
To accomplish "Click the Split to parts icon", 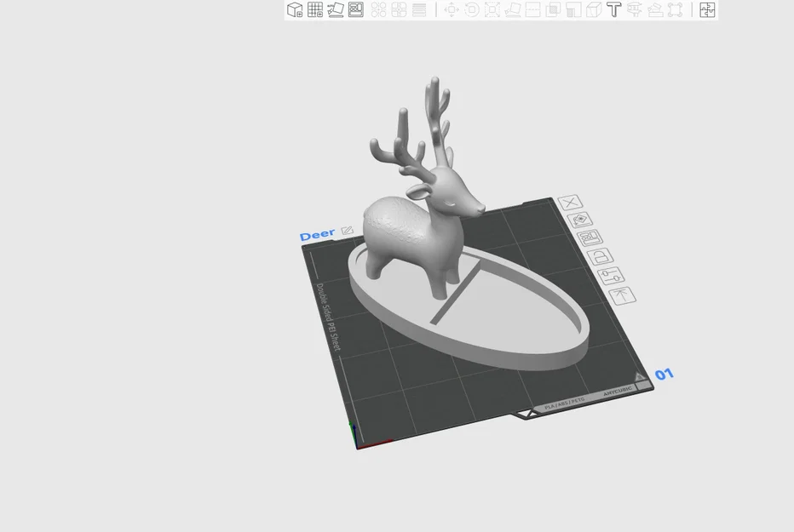I will [399, 9].
